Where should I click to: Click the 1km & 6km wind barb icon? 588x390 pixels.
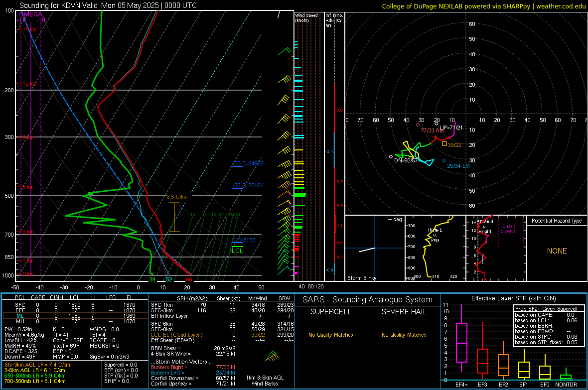272,356
